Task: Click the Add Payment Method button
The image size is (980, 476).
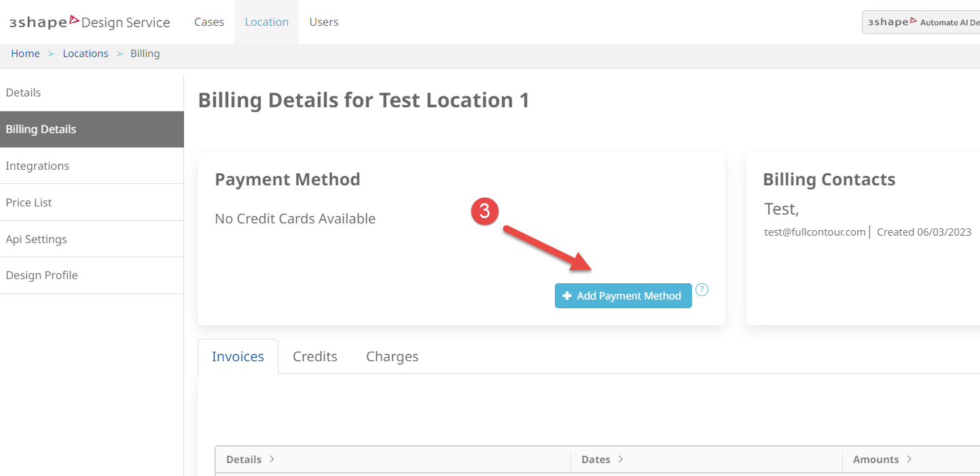Action: tap(623, 296)
